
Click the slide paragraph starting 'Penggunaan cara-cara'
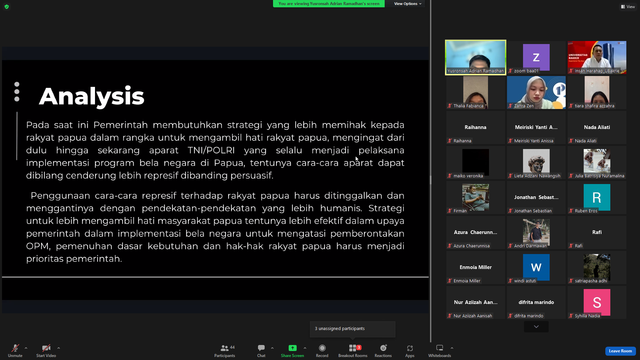pos(215,227)
